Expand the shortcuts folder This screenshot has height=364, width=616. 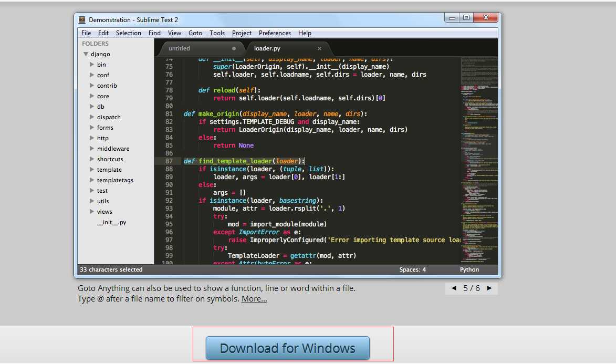point(91,159)
